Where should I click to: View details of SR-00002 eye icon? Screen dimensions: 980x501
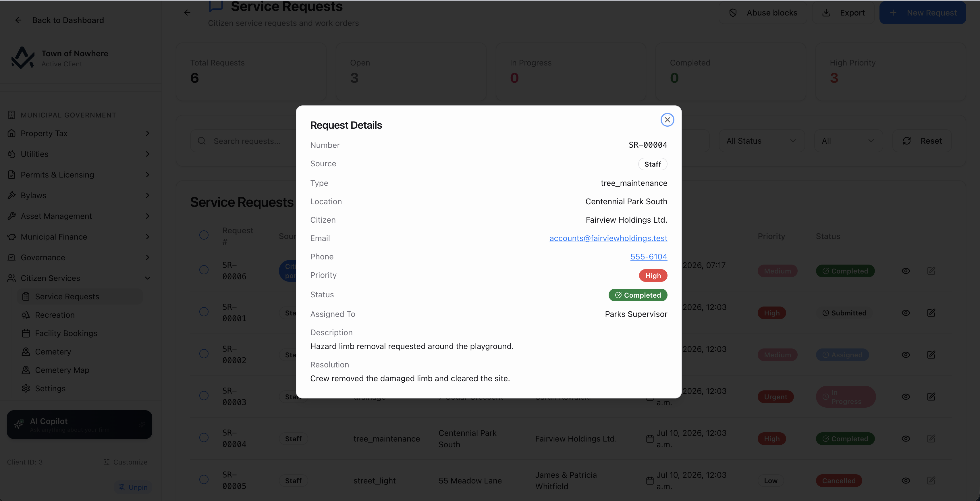point(906,354)
